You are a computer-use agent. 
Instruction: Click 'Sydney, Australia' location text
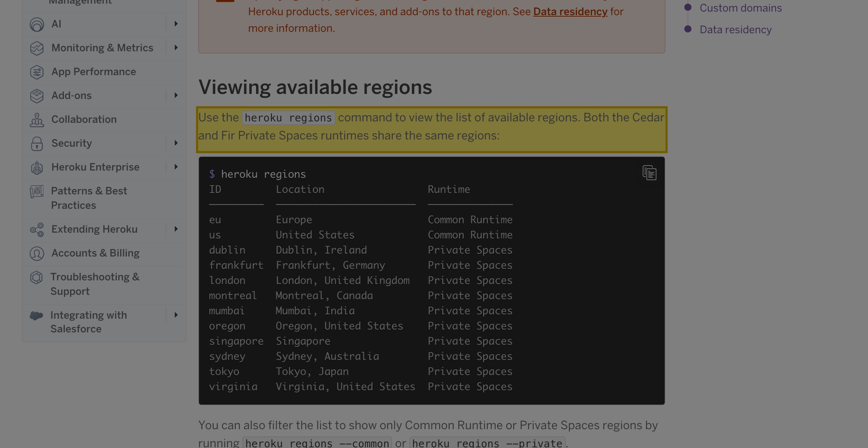[x=327, y=356]
